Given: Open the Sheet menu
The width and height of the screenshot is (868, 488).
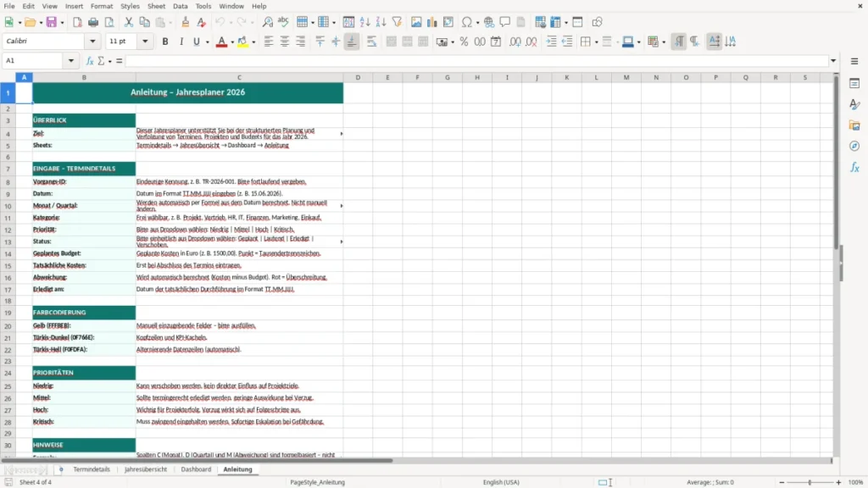Looking at the screenshot, I should pos(156,6).
